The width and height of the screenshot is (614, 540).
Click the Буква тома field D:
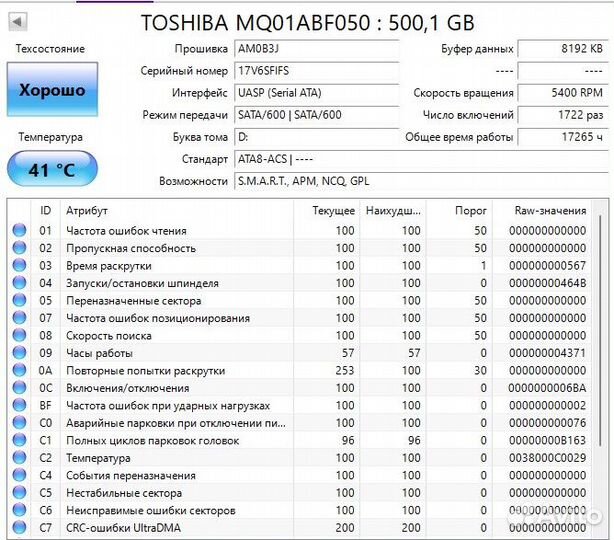[x=316, y=137]
